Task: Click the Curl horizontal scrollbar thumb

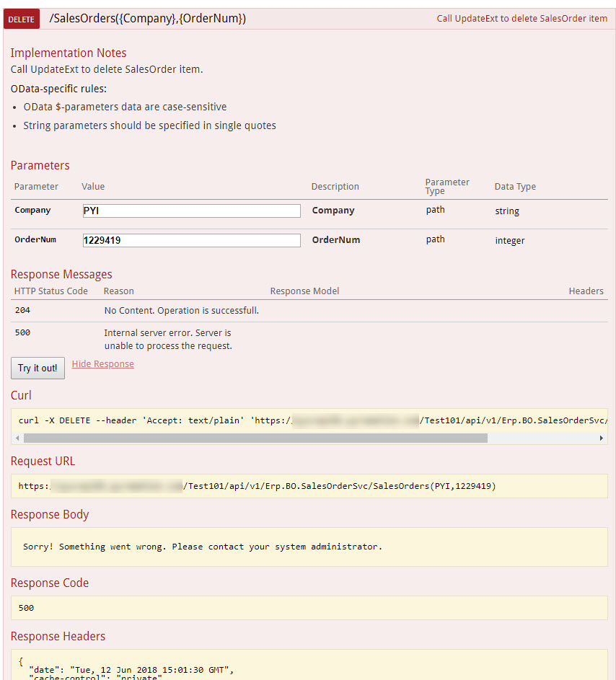Action: 255,438
